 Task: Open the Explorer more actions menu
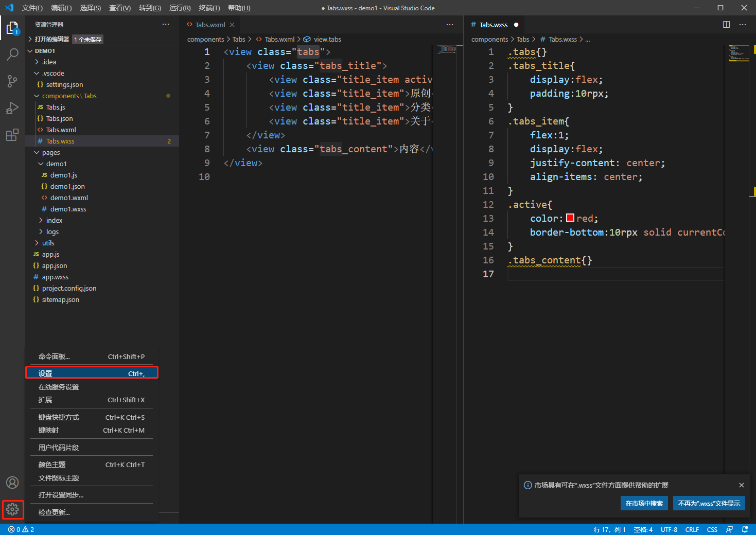[166, 24]
